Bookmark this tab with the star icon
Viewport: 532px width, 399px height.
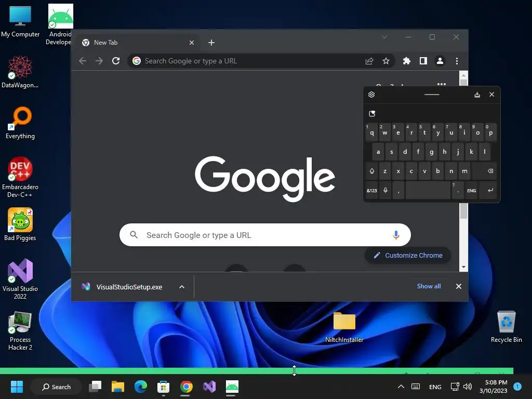[x=386, y=61]
